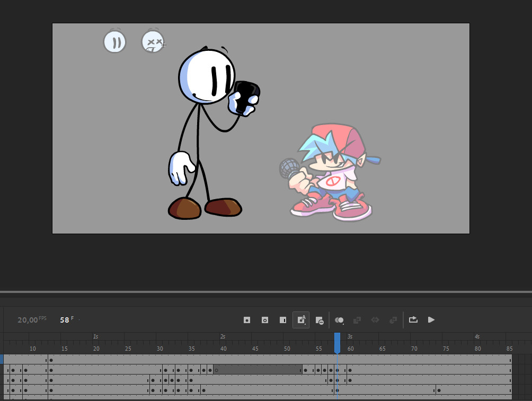Click the Insert Frame button
The image size is (532, 401).
pyautogui.click(x=283, y=320)
